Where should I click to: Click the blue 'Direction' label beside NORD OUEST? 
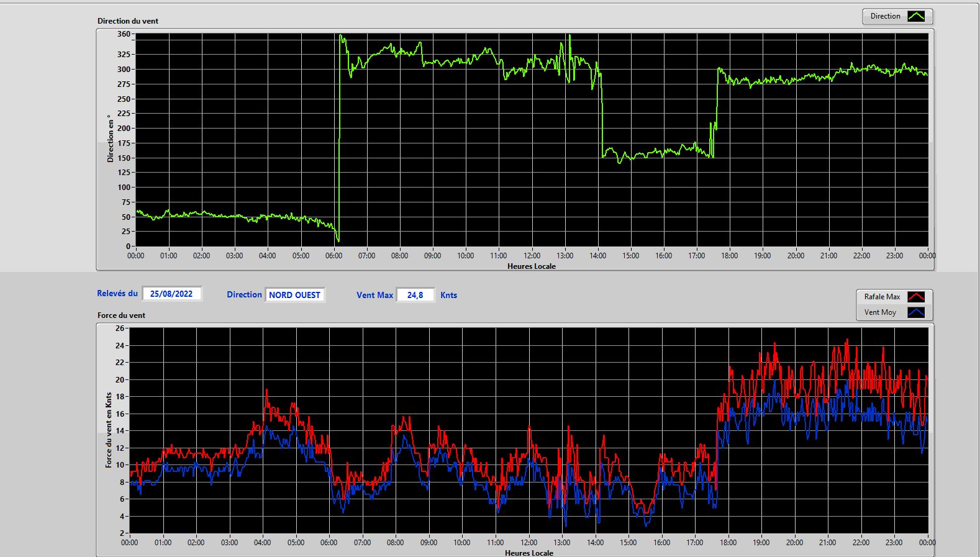(x=244, y=294)
